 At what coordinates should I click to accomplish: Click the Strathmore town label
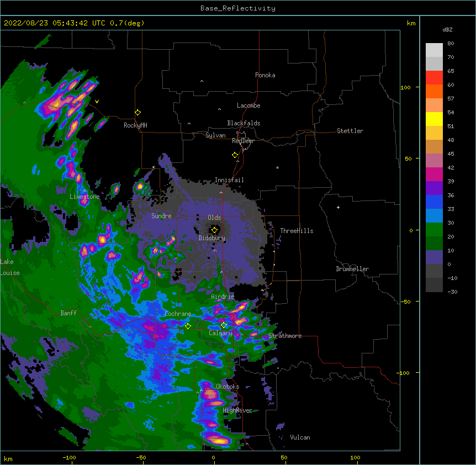[285, 336]
